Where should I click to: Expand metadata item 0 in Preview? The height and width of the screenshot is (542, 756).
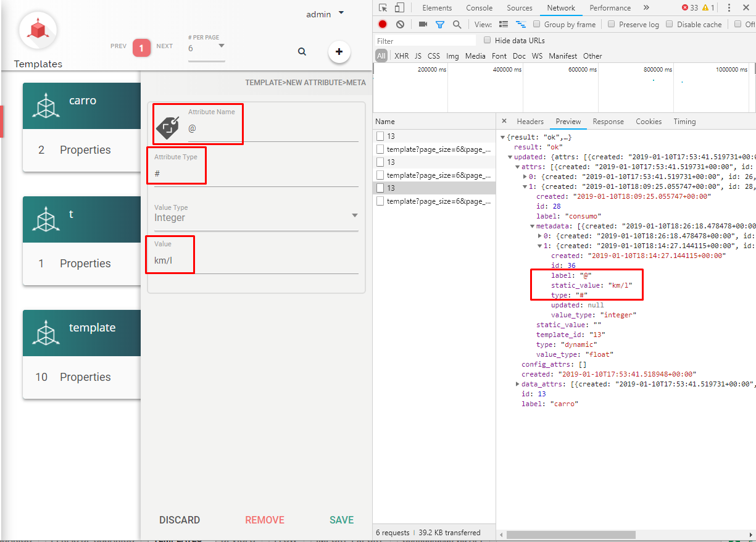click(x=539, y=236)
